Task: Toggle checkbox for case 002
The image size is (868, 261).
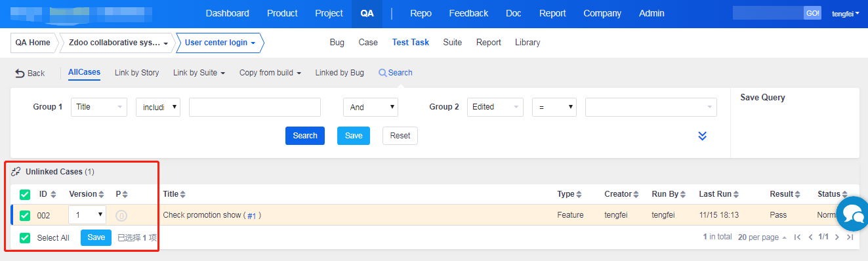Action: pos(25,215)
